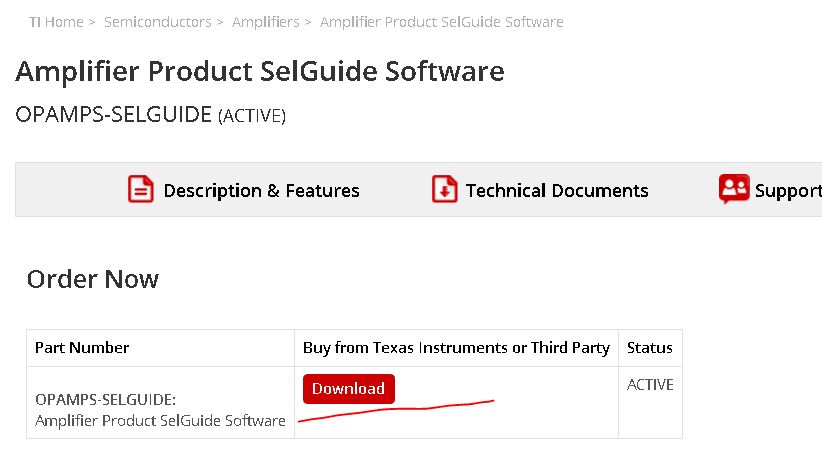Navigate to TI Home breadcrumb

point(56,21)
